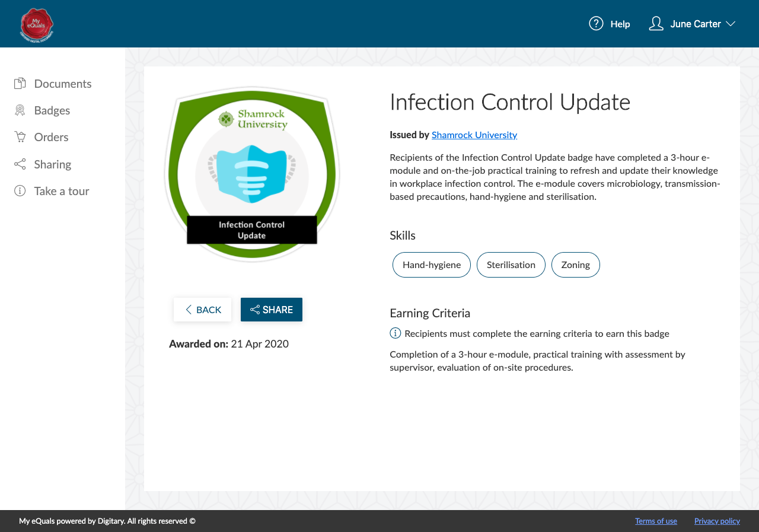Expand the June Carter account dropdown arrow
This screenshot has width=759, height=532.
[731, 24]
